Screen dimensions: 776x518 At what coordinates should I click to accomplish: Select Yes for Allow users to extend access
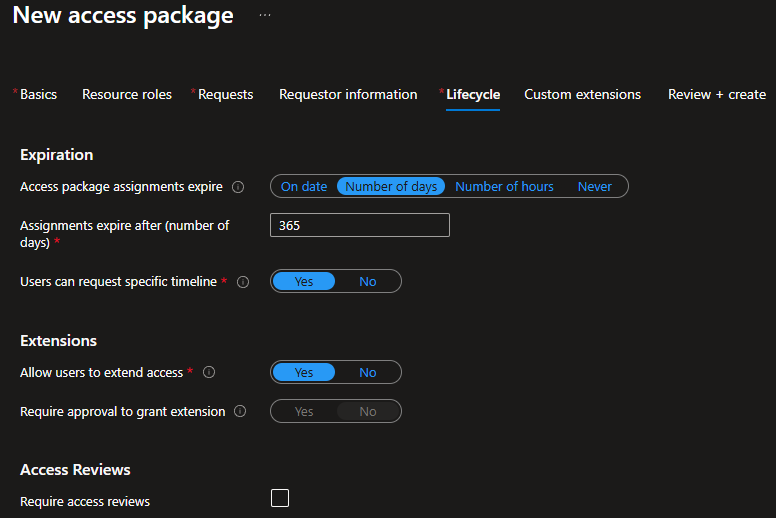pos(304,373)
